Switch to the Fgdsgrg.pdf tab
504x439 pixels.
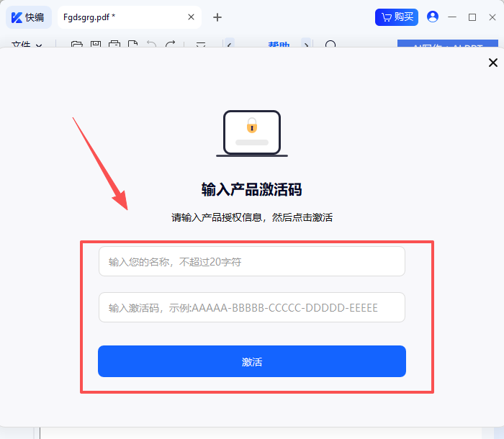click(x=129, y=17)
